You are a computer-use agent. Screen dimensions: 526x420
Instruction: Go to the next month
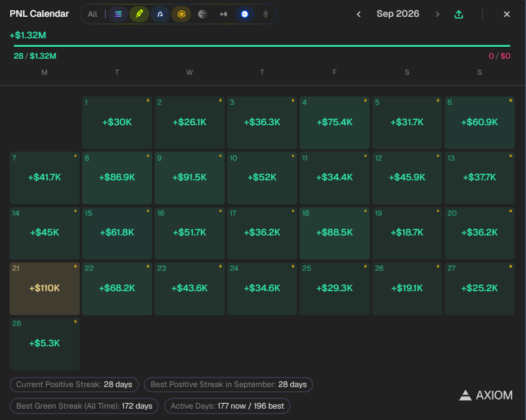[x=437, y=14]
